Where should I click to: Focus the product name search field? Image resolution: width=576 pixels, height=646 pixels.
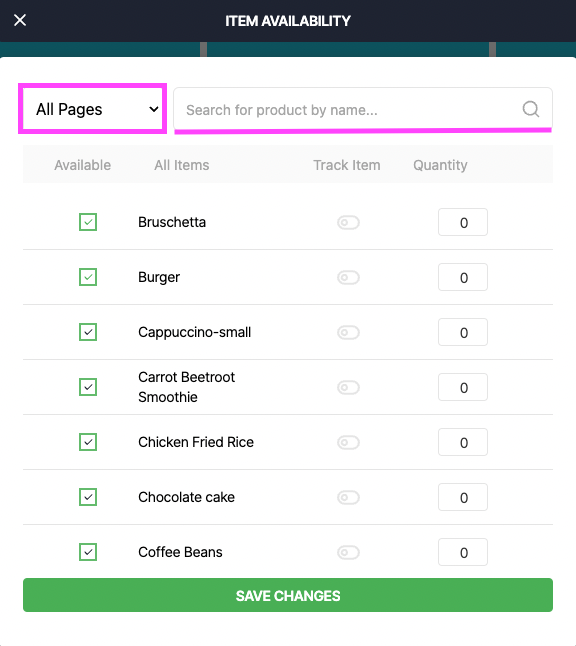[x=363, y=109]
